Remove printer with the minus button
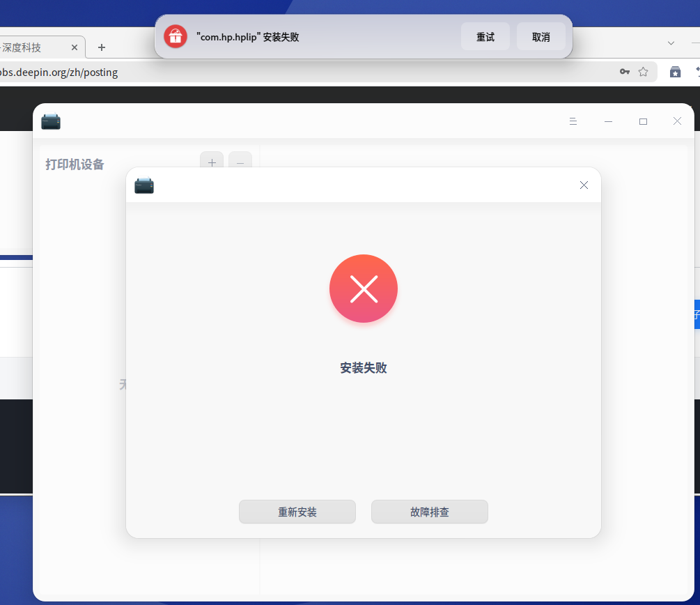Viewport: 700px width, 605px height. [x=240, y=162]
